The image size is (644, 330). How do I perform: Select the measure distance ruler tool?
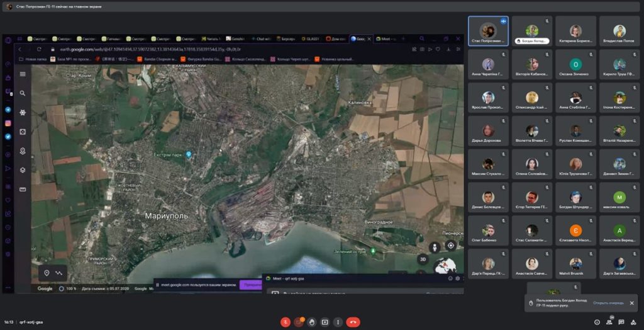tap(23, 189)
